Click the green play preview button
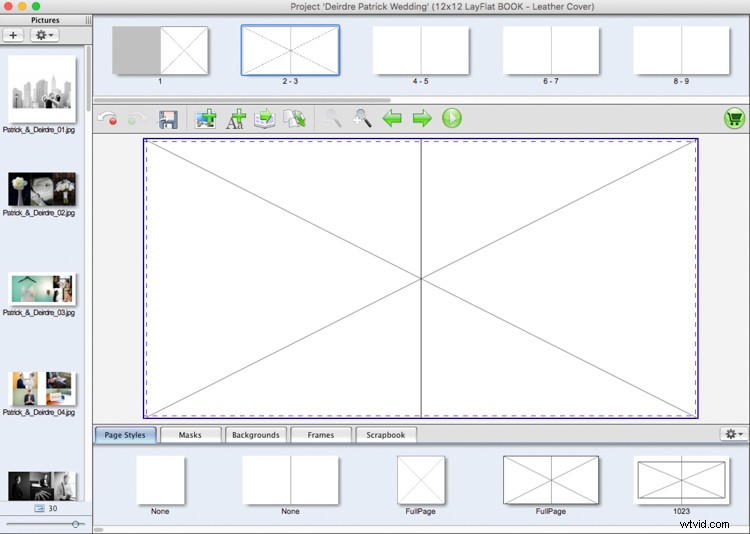The image size is (750, 534). 452,119
